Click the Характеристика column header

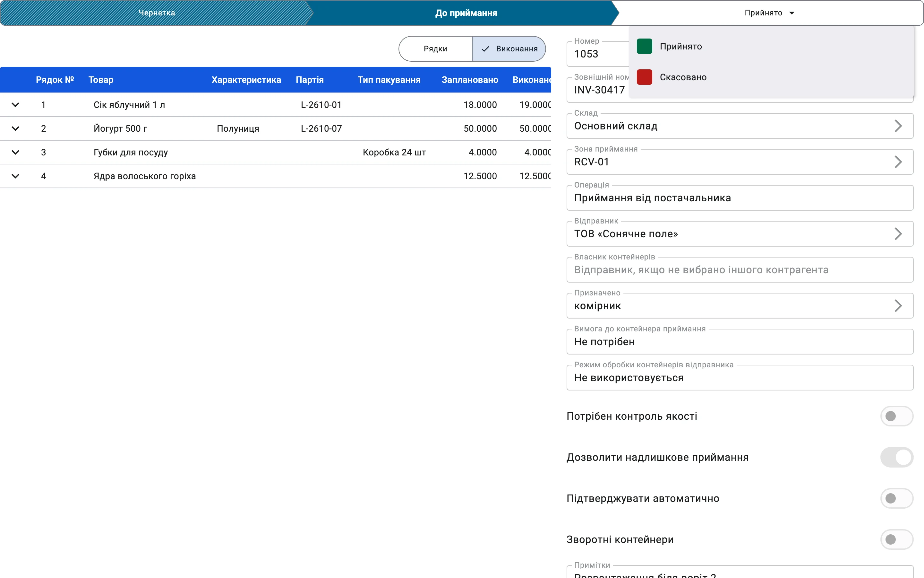[x=246, y=80]
